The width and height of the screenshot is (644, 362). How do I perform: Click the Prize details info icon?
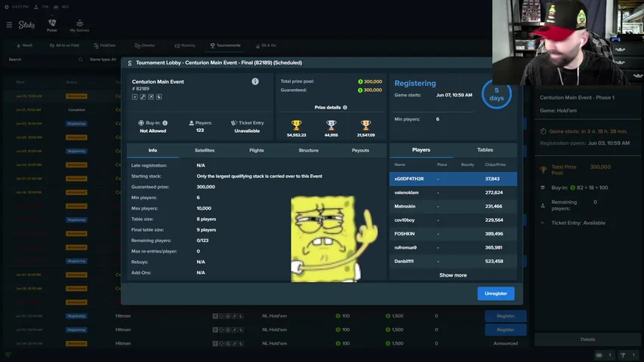point(345,107)
